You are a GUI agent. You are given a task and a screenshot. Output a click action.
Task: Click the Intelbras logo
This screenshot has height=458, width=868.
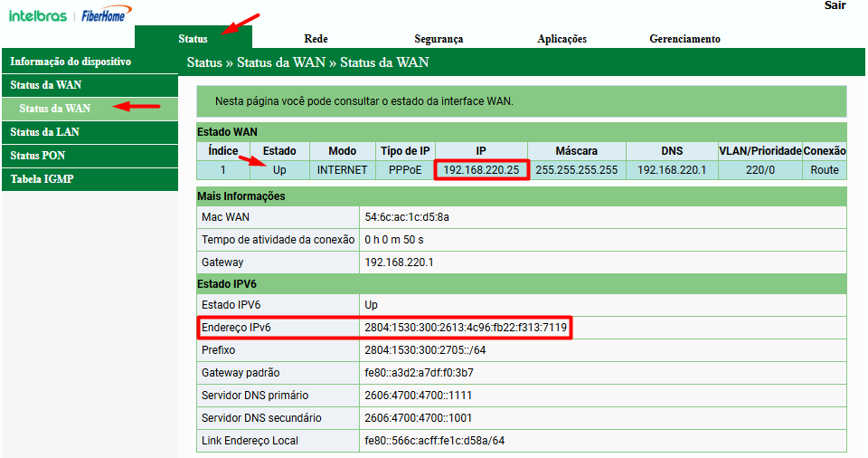38,15
